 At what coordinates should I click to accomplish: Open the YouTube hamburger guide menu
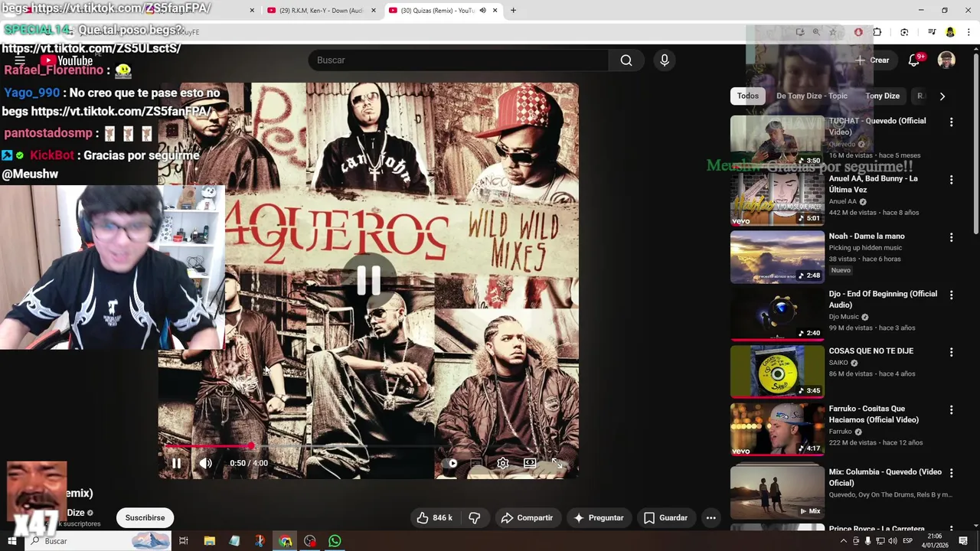(20, 60)
